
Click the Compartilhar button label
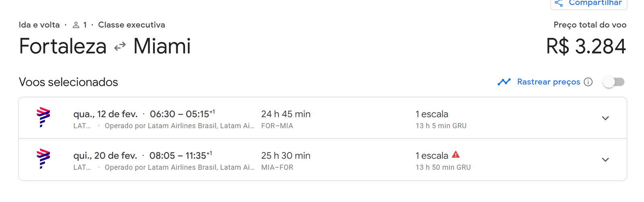tap(595, 3)
